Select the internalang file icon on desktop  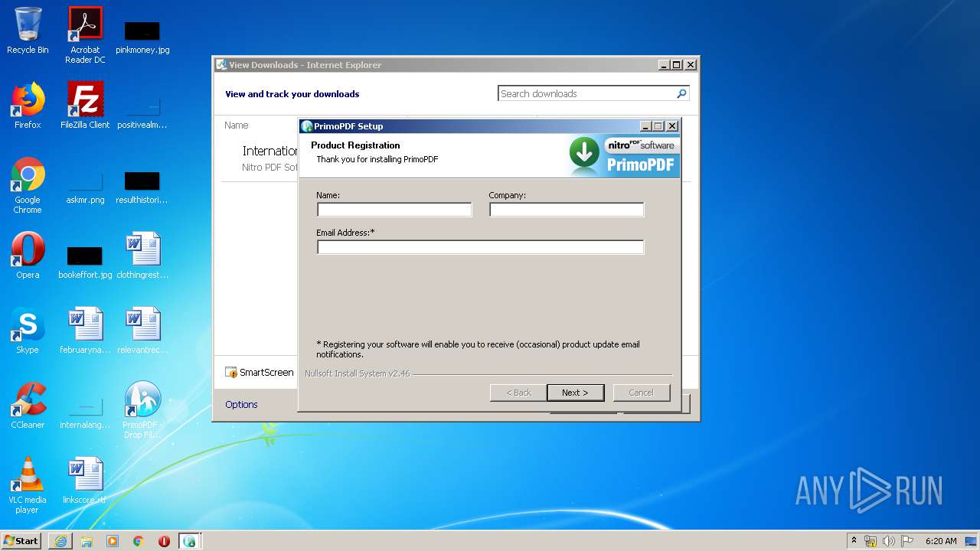pos(85,412)
